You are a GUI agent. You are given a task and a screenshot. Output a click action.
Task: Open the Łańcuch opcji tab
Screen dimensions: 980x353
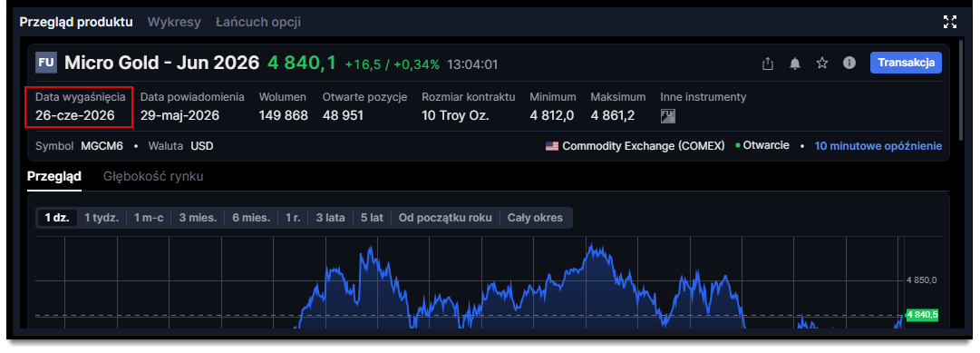[x=258, y=23]
